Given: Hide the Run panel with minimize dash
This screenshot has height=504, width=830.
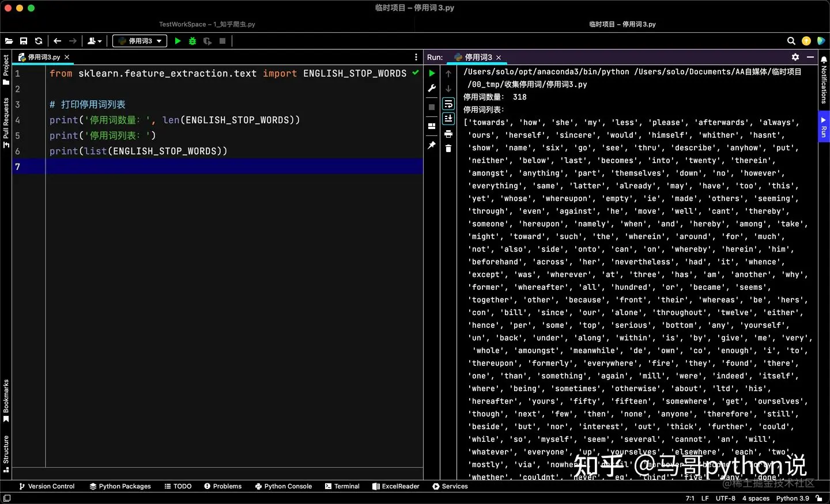Looking at the screenshot, I should coord(810,57).
